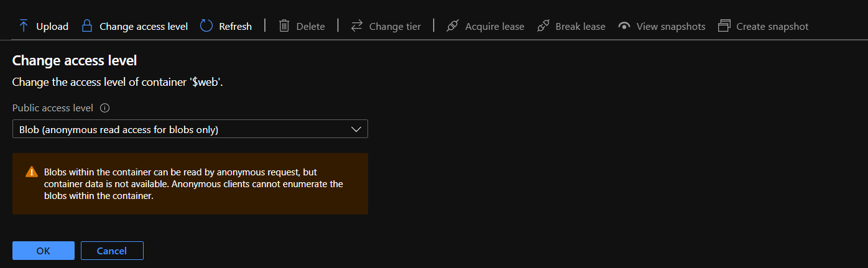Screen dimensions: 868x268
Task: Click the lock icon for Change access level
Action: 87,26
